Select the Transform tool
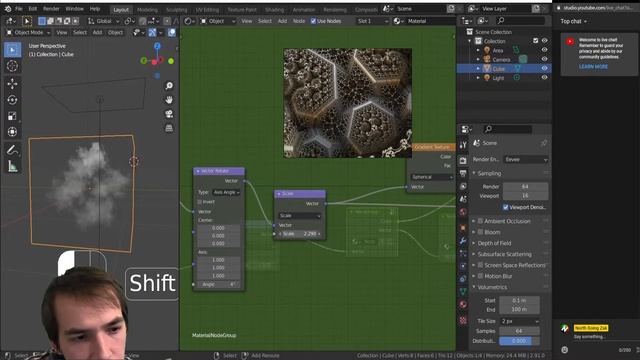The image size is (640, 360). (x=12, y=132)
